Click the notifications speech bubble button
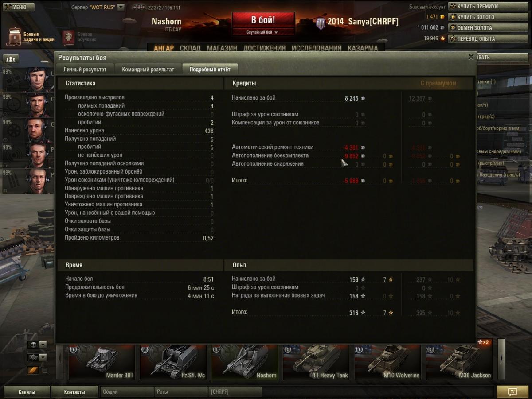 pyautogui.click(x=512, y=392)
